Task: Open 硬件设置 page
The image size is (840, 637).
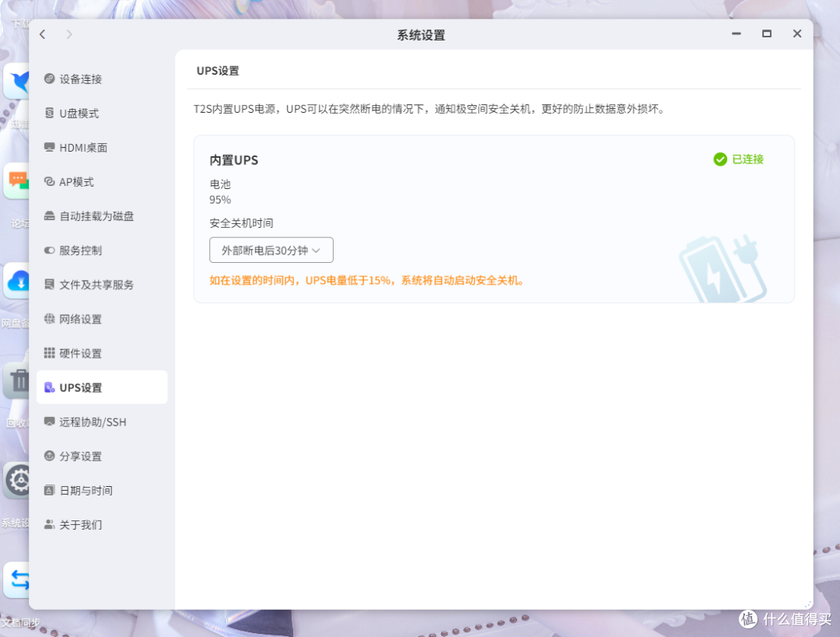Action: tap(102, 353)
